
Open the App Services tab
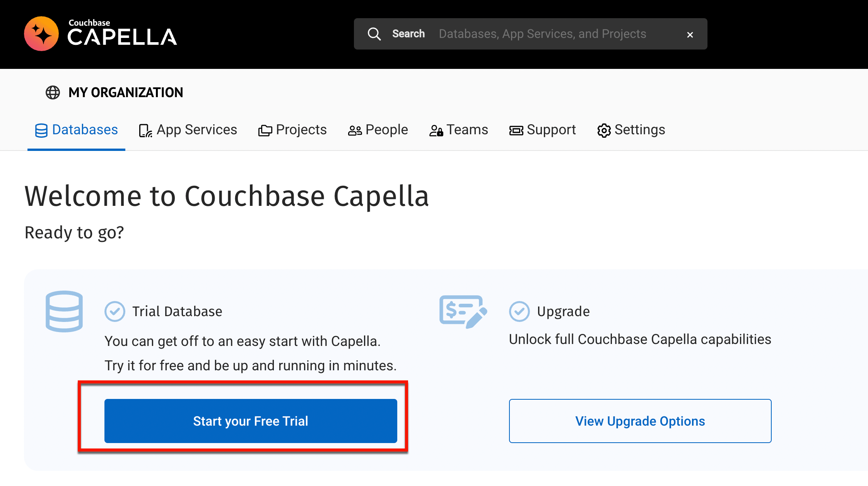[x=188, y=130]
